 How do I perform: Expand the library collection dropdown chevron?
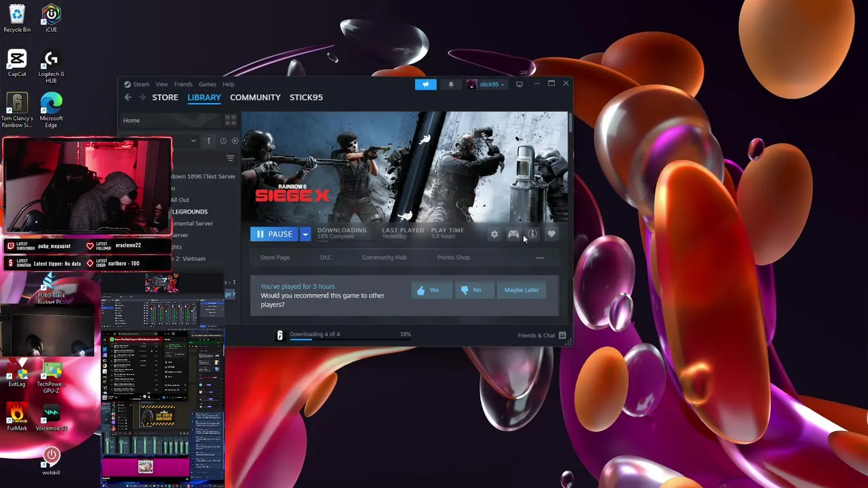[193, 141]
